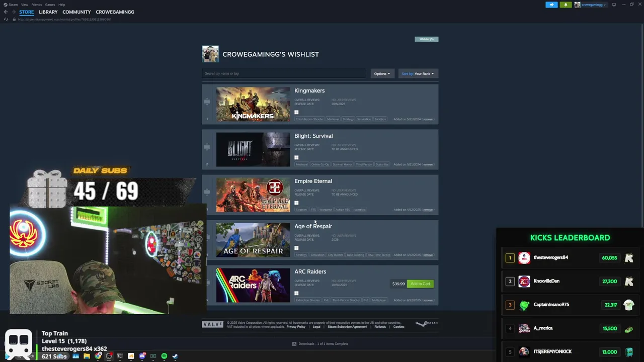Screen dimensions: 644x362
Task: Click the Windows platform icon under Age of Respair
Action: pyautogui.click(x=296, y=248)
